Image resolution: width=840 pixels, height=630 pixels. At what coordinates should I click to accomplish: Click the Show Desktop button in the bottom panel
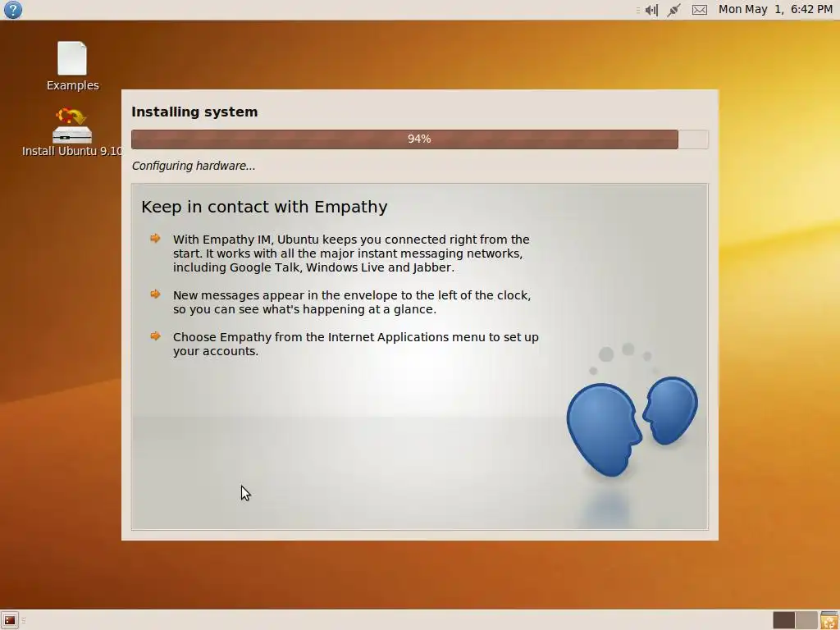point(10,620)
